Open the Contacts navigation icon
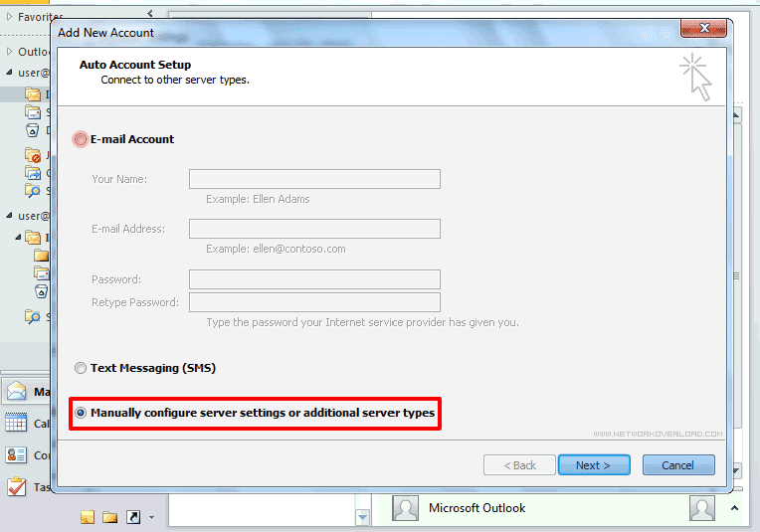The height and width of the screenshot is (532, 760). pos(17,454)
